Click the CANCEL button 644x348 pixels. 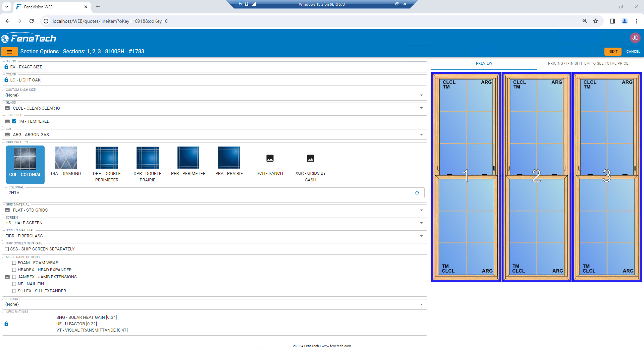pos(633,52)
